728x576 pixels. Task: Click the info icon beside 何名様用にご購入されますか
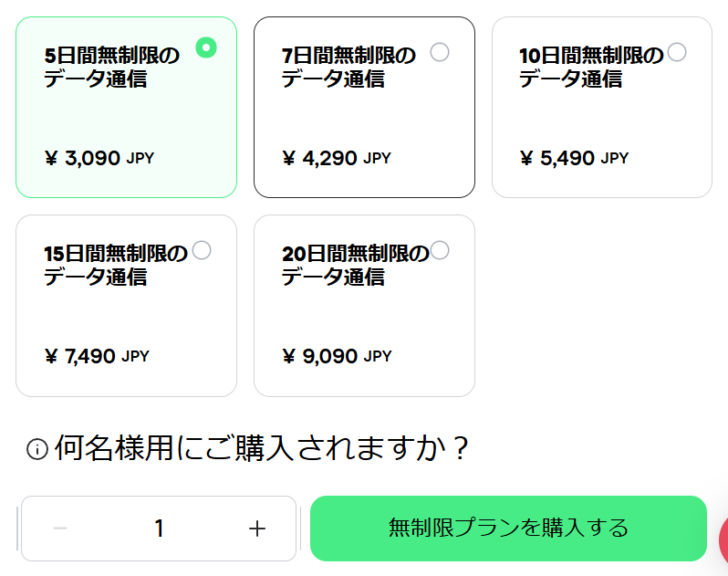coord(36,449)
